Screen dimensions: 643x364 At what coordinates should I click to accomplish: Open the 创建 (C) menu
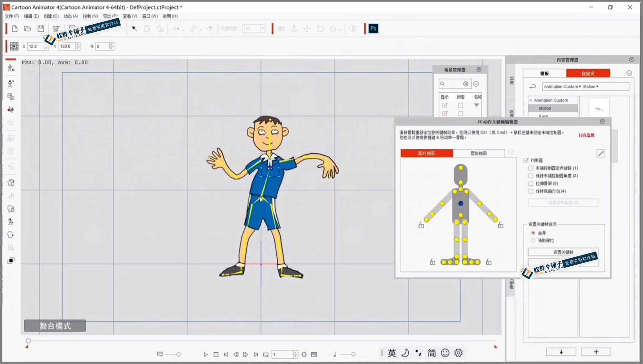pyautogui.click(x=51, y=16)
